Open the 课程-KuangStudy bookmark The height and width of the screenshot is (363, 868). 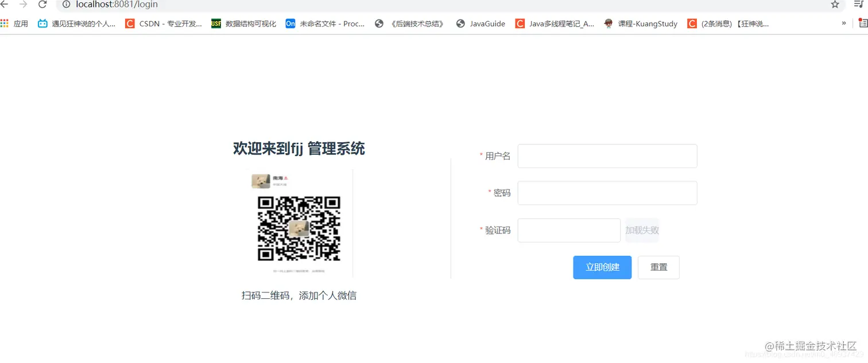point(641,24)
